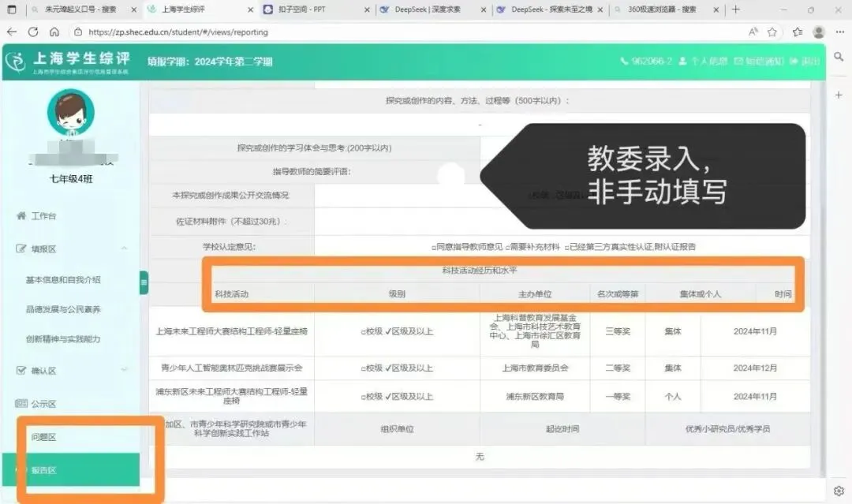Open the sidebar search magnifier icon
The height and width of the screenshot is (504, 852).
tap(839, 57)
